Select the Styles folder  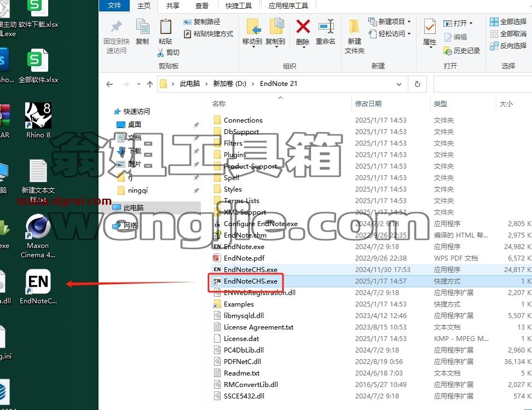click(233, 189)
